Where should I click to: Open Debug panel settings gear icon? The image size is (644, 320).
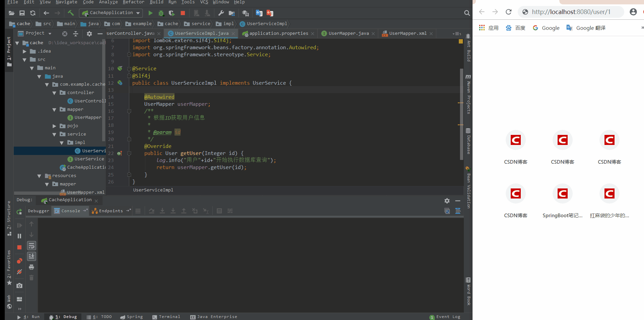(x=447, y=201)
